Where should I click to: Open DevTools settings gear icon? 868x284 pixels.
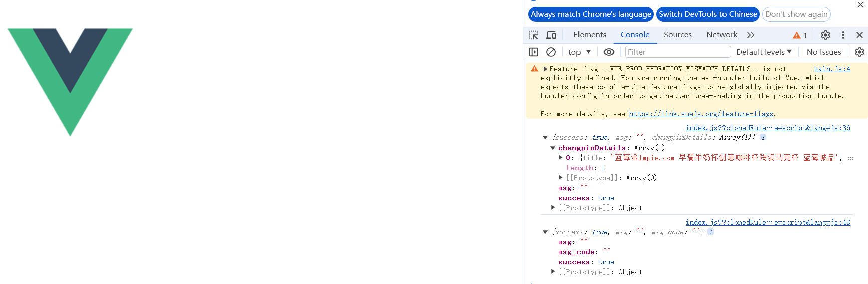click(x=825, y=35)
